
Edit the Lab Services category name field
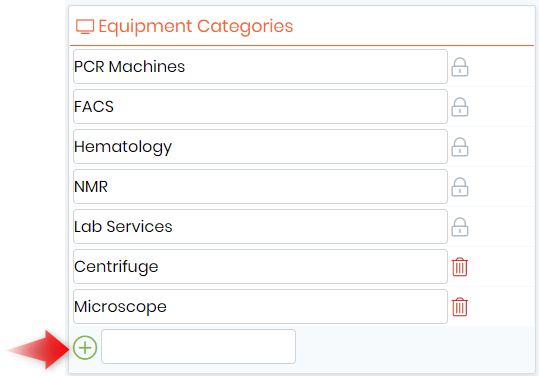(260, 226)
